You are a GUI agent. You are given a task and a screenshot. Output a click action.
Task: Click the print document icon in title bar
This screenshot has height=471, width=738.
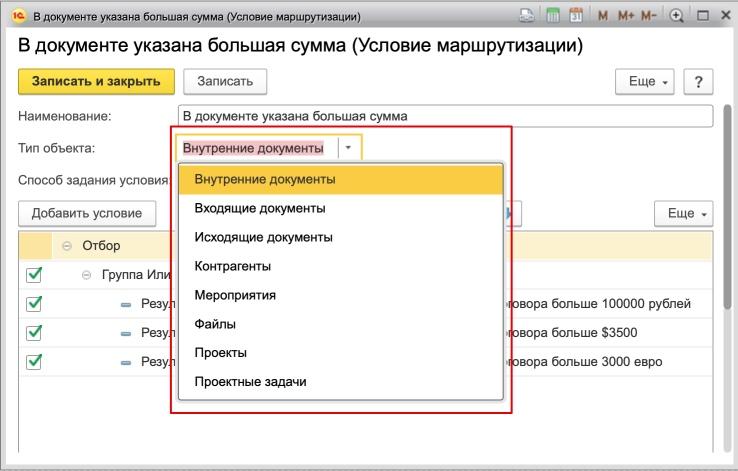[527, 17]
